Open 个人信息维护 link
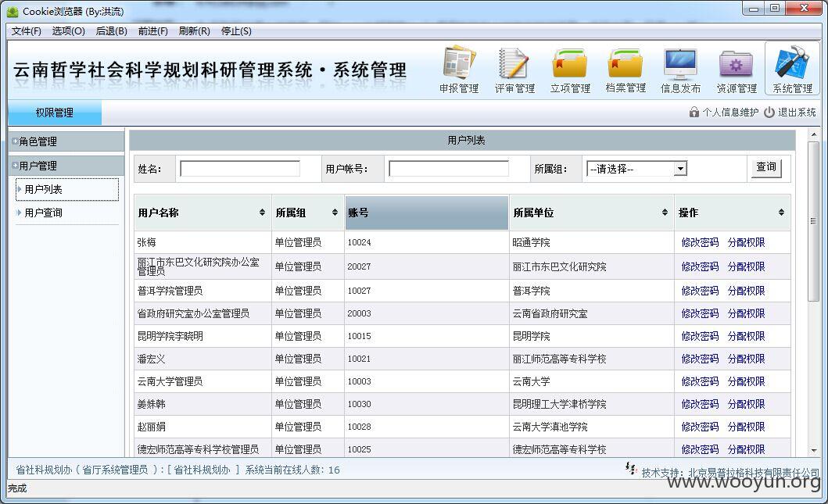 (730, 112)
